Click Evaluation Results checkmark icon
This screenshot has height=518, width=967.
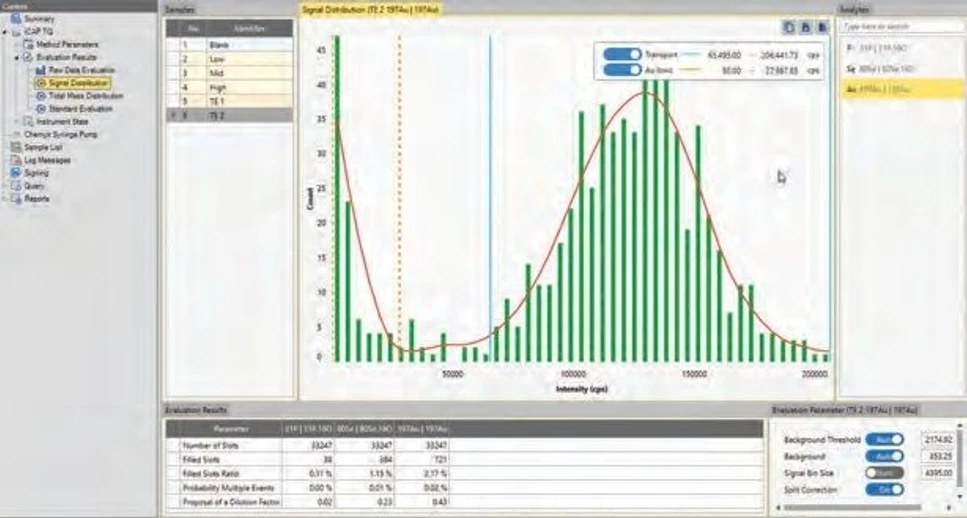[x=28, y=57]
